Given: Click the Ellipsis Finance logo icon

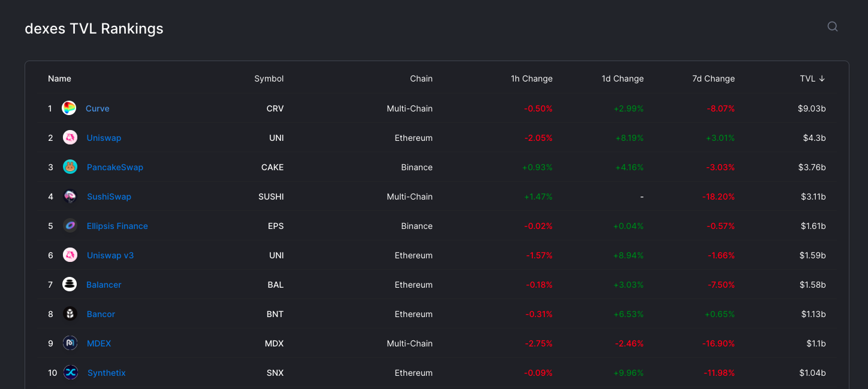Looking at the screenshot, I should pos(70,226).
